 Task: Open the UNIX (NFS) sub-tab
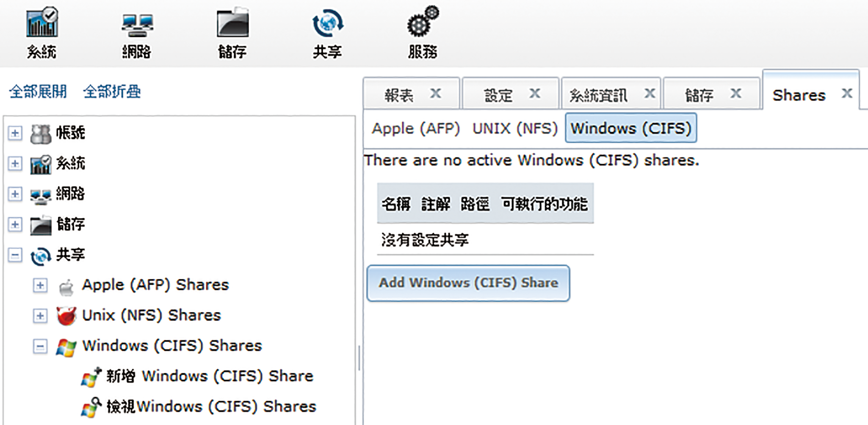(x=515, y=128)
